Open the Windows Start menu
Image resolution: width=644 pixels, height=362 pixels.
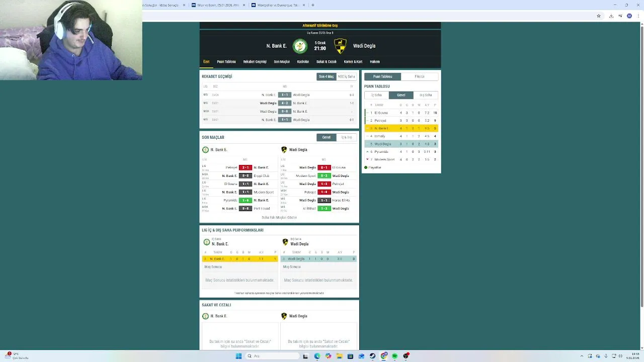point(238,356)
